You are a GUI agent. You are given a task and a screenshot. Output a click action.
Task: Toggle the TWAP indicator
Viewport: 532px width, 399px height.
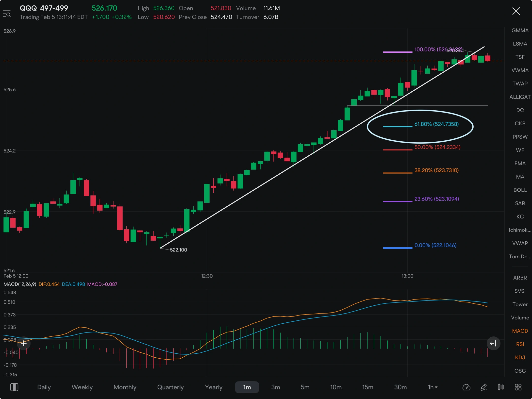(520, 84)
